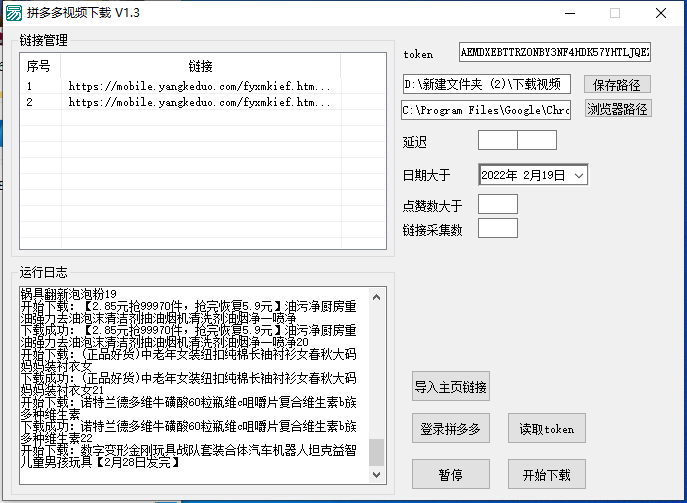687x503 pixels.
Task: Click the 浏览器路径 button
Action: click(x=618, y=109)
